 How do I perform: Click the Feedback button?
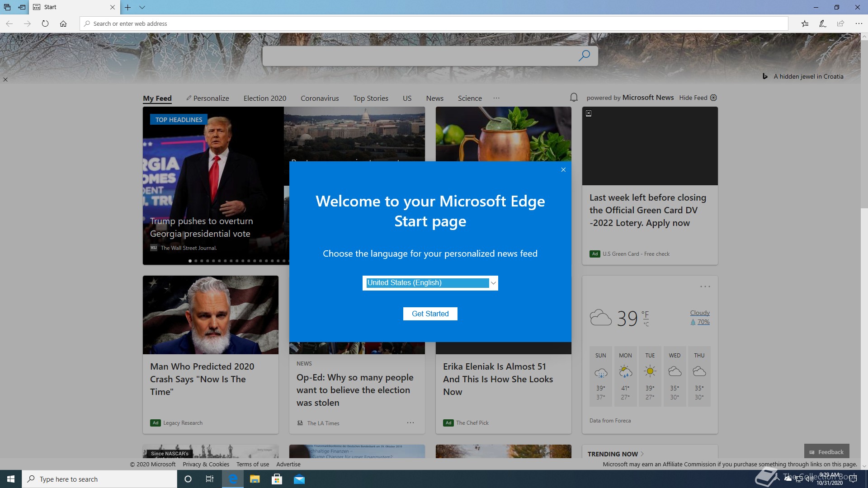[x=826, y=452]
